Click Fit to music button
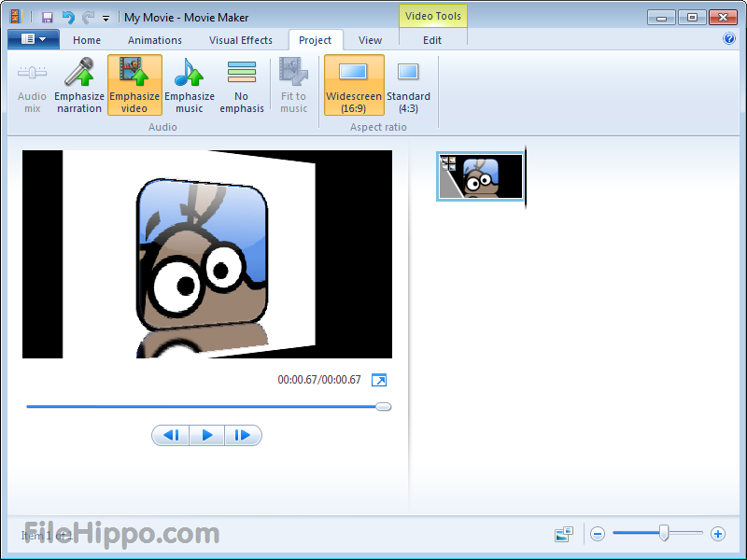This screenshot has width=747, height=560. click(x=293, y=85)
